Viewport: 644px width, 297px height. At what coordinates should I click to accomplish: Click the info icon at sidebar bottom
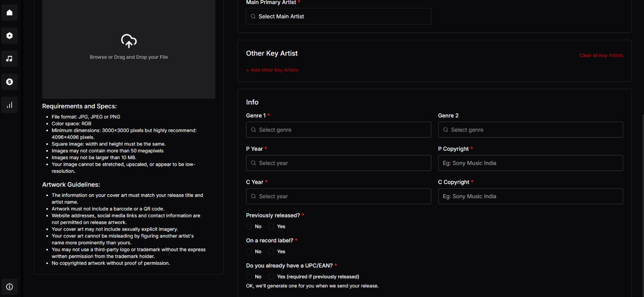(x=10, y=287)
